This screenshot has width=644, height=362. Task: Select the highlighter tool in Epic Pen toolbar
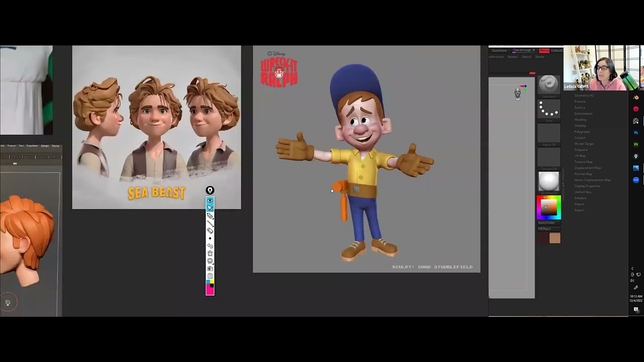pos(210,216)
